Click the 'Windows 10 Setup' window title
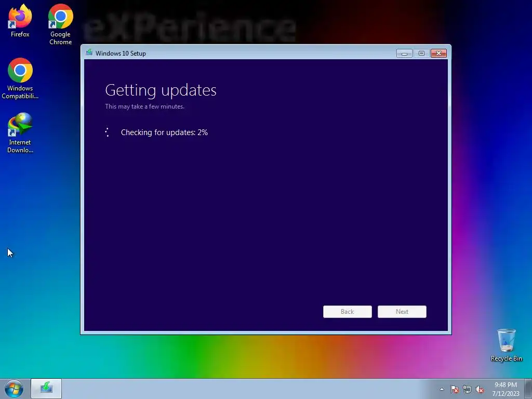 [121, 54]
